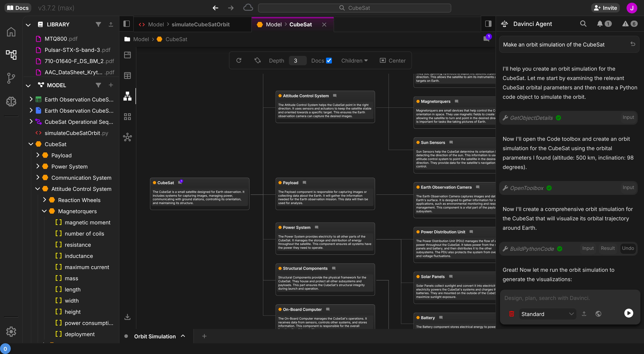The image size is (644, 354).
Task: Open the Standard mode dropdown
Action: (x=547, y=314)
